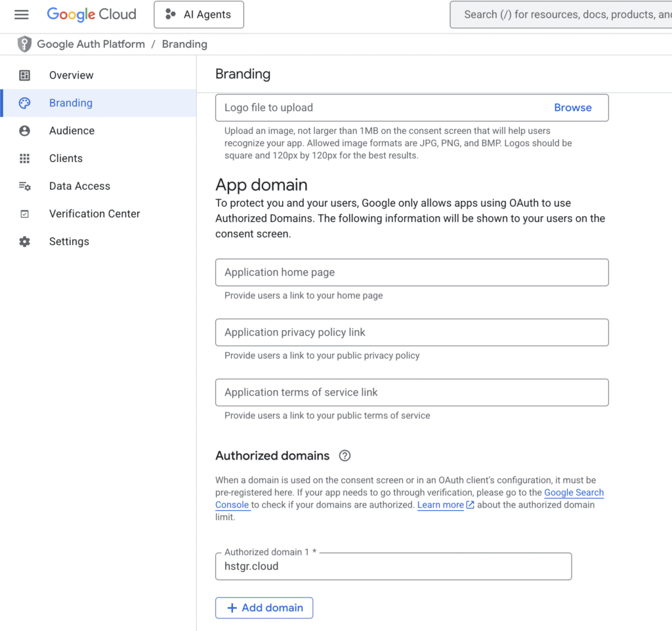Click the Google Cloud logo
The image size is (672, 631).
pyautogui.click(x=91, y=14)
